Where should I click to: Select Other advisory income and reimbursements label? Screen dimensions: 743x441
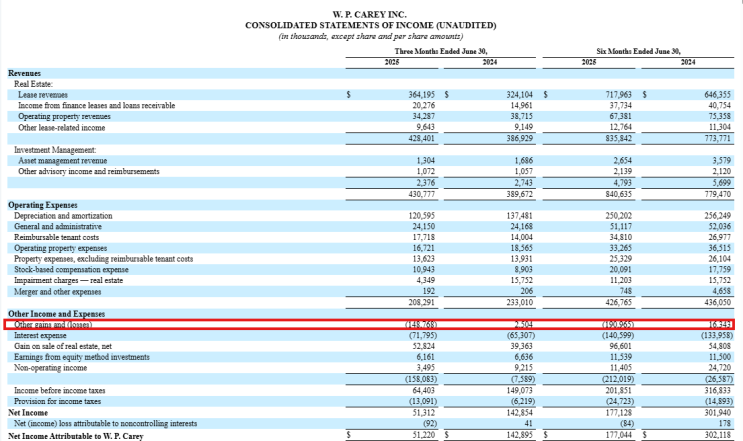click(89, 171)
